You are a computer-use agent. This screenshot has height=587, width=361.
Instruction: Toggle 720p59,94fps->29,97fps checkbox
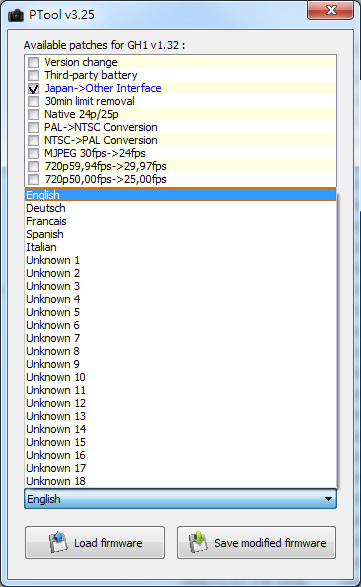[x=33, y=166]
